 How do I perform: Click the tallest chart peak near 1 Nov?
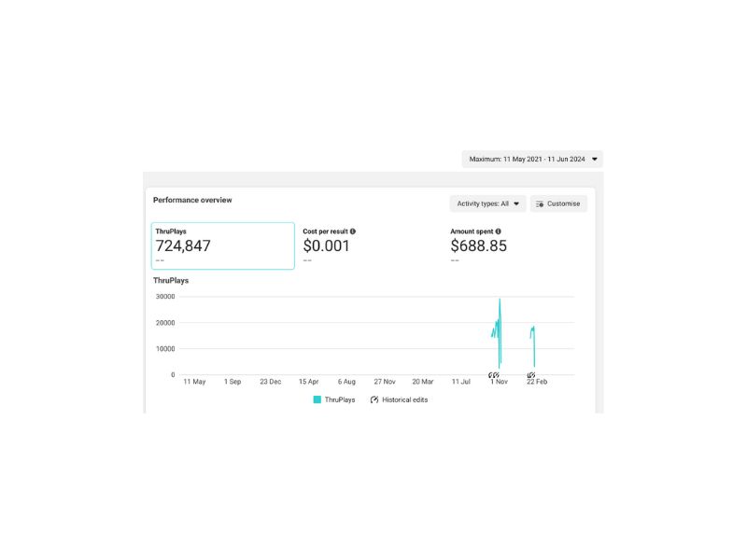pos(500,300)
